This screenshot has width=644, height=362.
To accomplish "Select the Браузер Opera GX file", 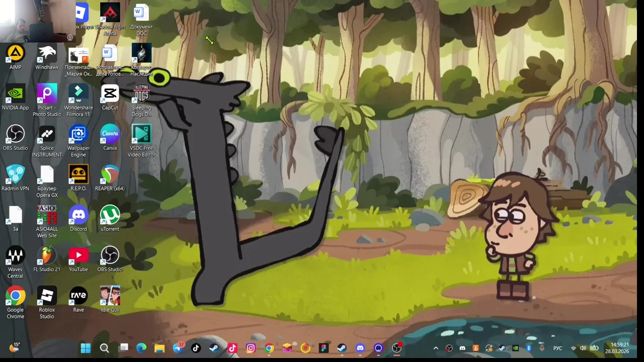I will [x=47, y=182].
